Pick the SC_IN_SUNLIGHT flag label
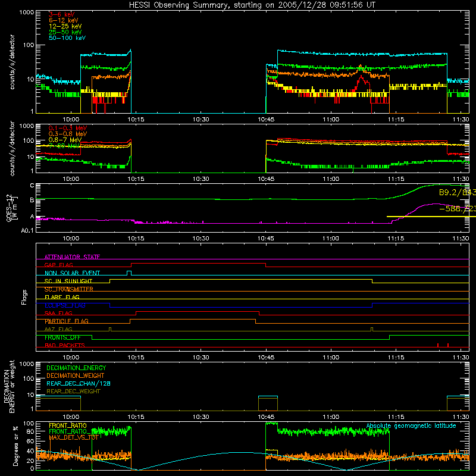The height and width of the screenshot is (476, 476). [x=68, y=281]
